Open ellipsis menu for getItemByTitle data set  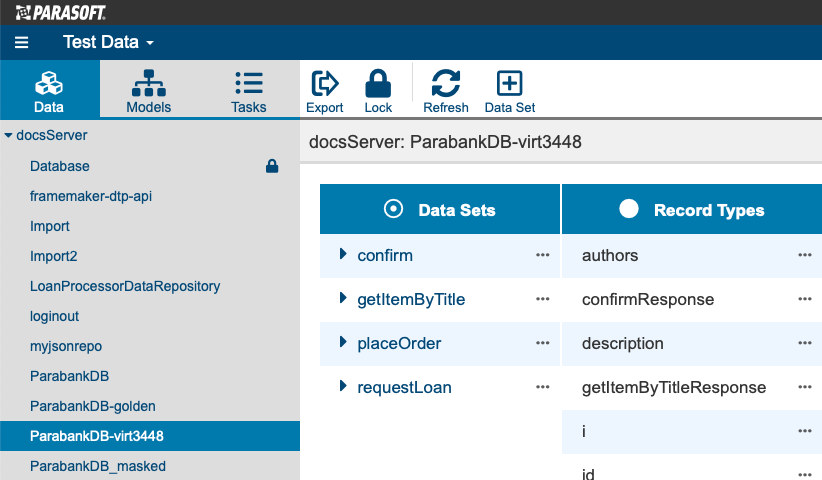click(x=543, y=299)
